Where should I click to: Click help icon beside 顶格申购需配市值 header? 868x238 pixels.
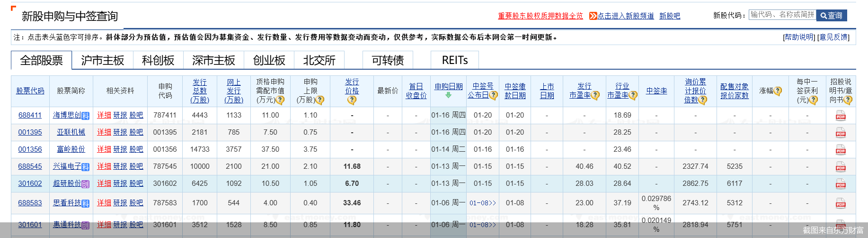[x=280, y=100]
